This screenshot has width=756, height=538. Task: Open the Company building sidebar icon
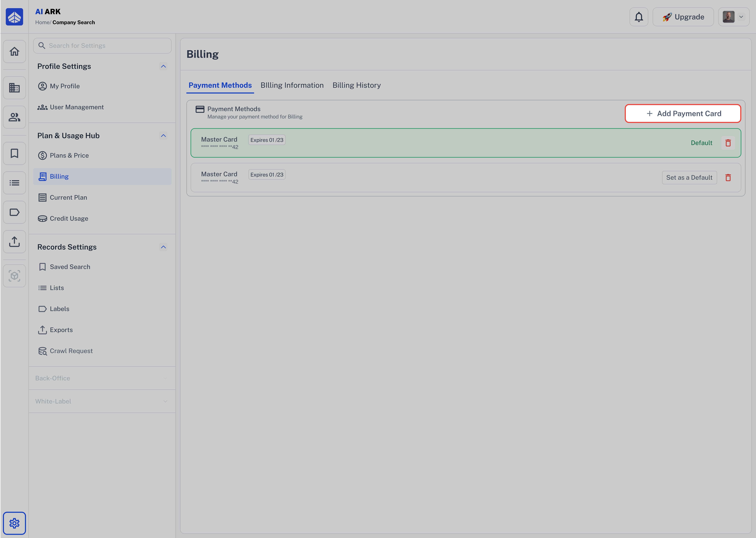(14, 88)
